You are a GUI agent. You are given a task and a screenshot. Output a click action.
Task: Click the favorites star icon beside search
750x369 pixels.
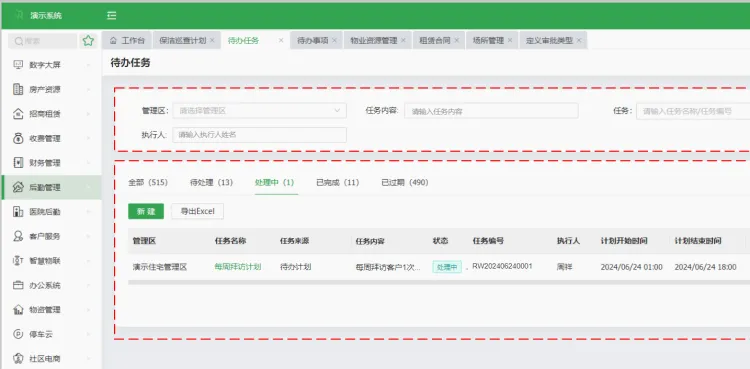point(88,41)
